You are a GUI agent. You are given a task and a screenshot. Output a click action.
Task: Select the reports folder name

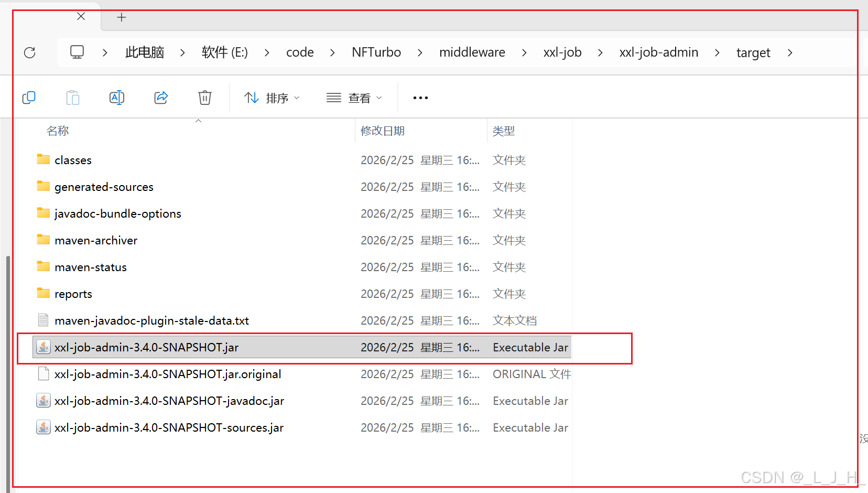[73, 294]
